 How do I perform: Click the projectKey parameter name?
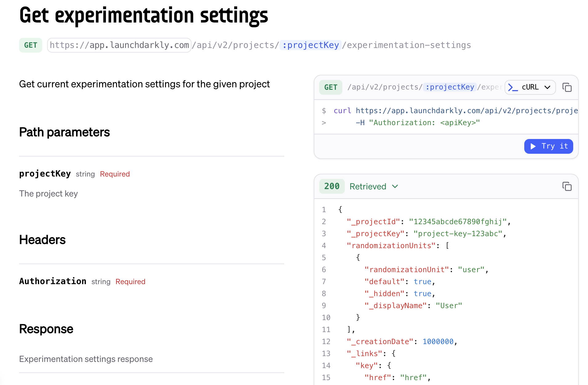45,174
